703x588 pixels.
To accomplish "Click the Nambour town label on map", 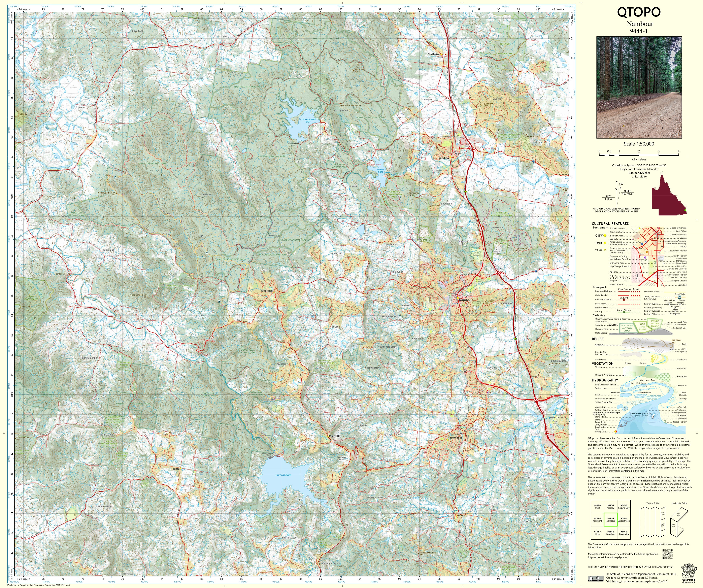I will pyautogui.click(x=466, y=300).
